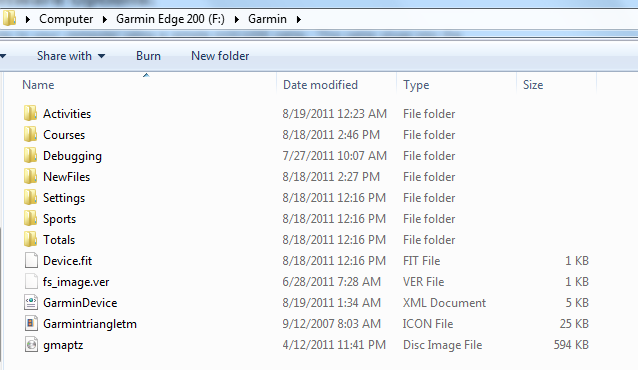Expand the arrow after Garmin Edge 200 breadcrumb

coord(236,19)
